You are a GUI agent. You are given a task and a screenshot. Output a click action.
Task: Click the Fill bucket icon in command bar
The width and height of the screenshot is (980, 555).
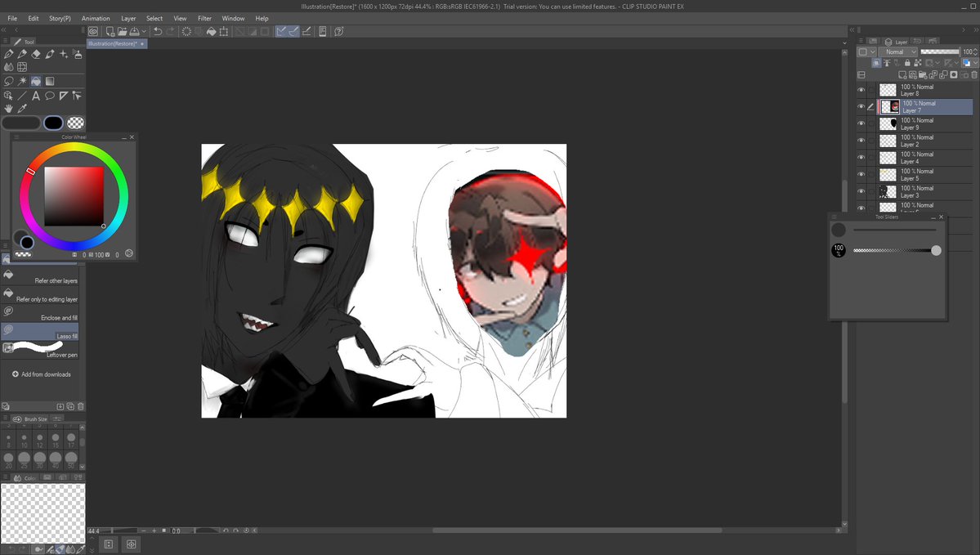[211, 31]
